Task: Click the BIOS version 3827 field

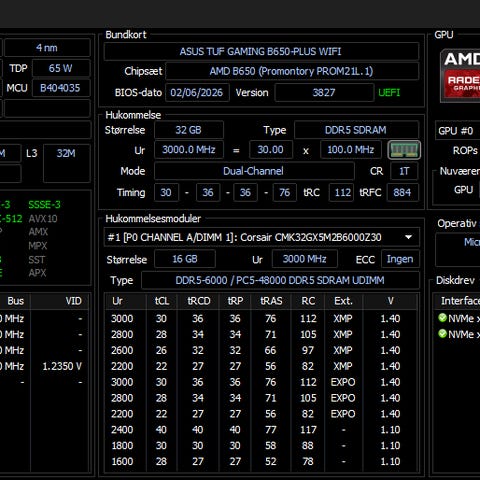Action: pos(324,92)
